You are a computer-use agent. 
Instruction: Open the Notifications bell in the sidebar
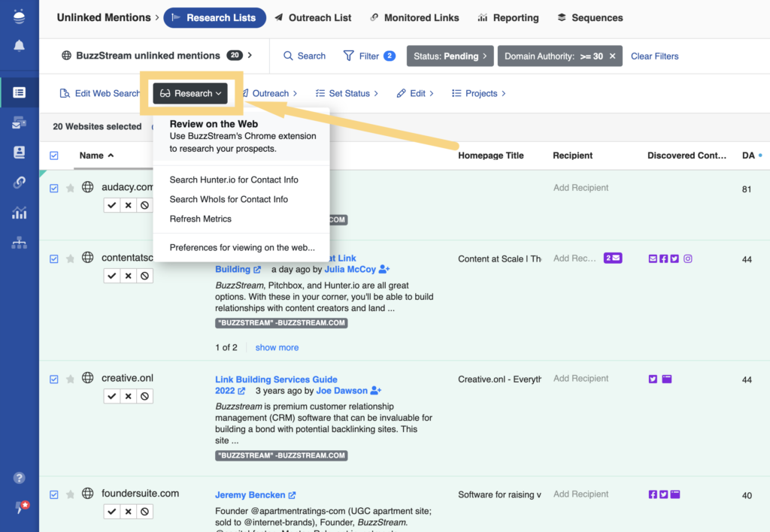tap(19, 46)
